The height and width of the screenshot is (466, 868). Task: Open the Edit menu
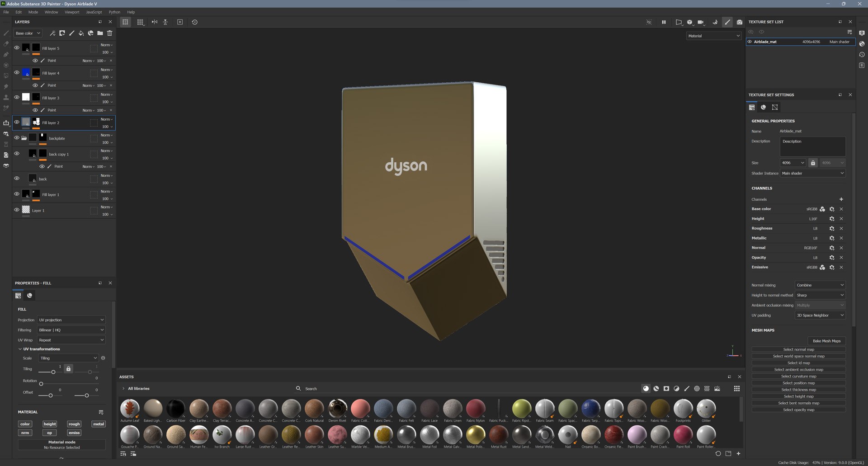pyautogui.click(x=19, y=12)
